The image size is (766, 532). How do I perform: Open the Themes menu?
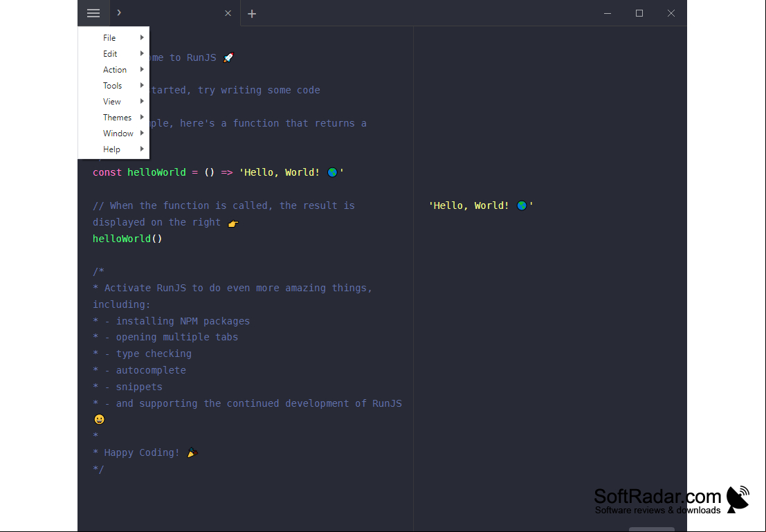113,117
